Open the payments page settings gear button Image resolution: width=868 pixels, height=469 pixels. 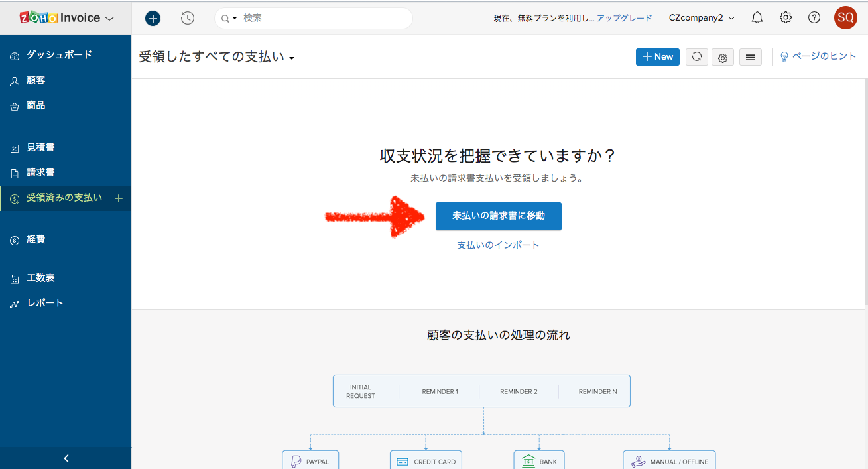[x=723, y=58]
